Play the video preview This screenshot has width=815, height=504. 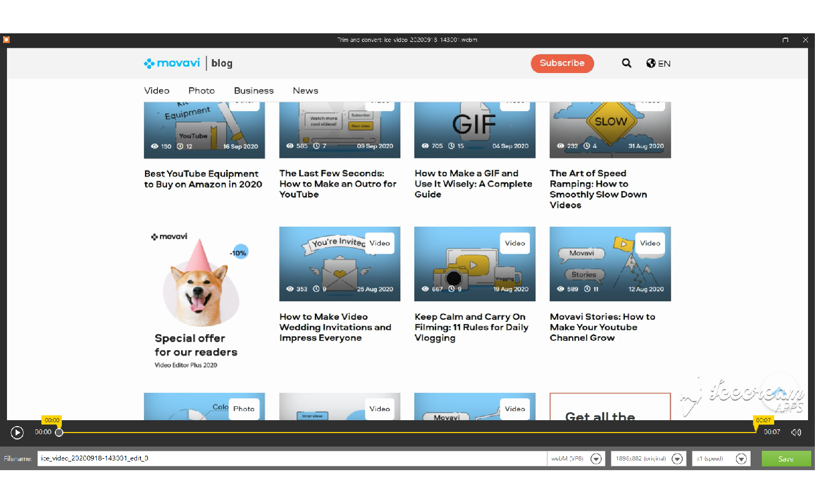[x=17, y=433]
